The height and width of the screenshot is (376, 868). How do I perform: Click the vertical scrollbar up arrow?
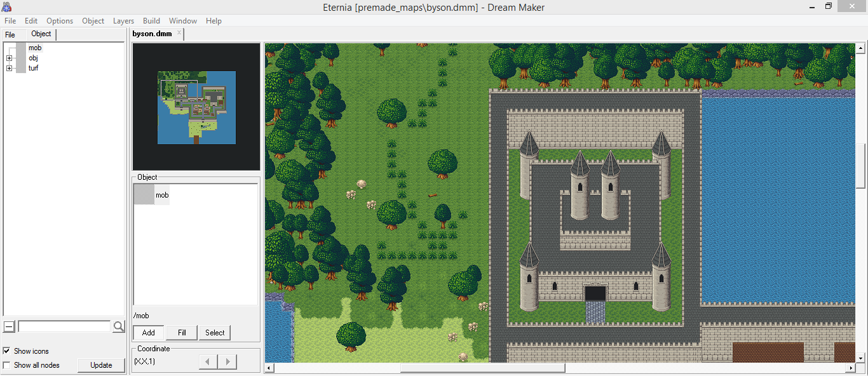click(860, 48)
